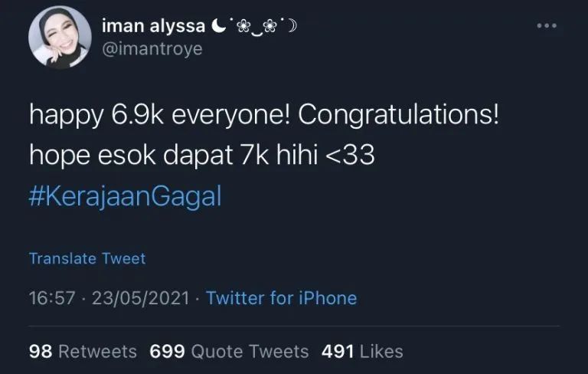
Task: Click the "happy 6.9k everyone!" text
Action: point(158,116)
